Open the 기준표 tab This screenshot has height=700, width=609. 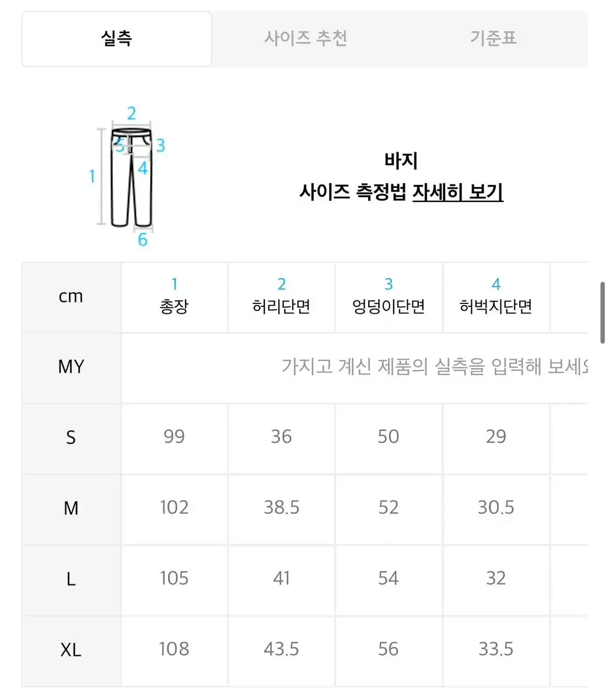[x=494, y=38]
